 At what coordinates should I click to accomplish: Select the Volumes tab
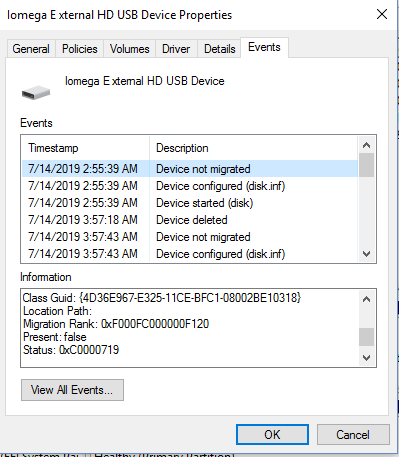[x=129, y=49]
